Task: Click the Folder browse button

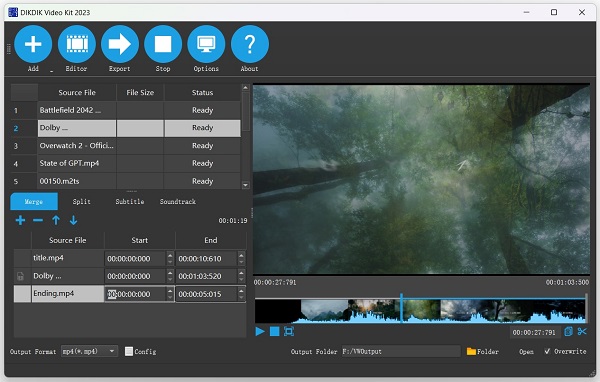Action: pyautogui.click(x=483, y=351)
